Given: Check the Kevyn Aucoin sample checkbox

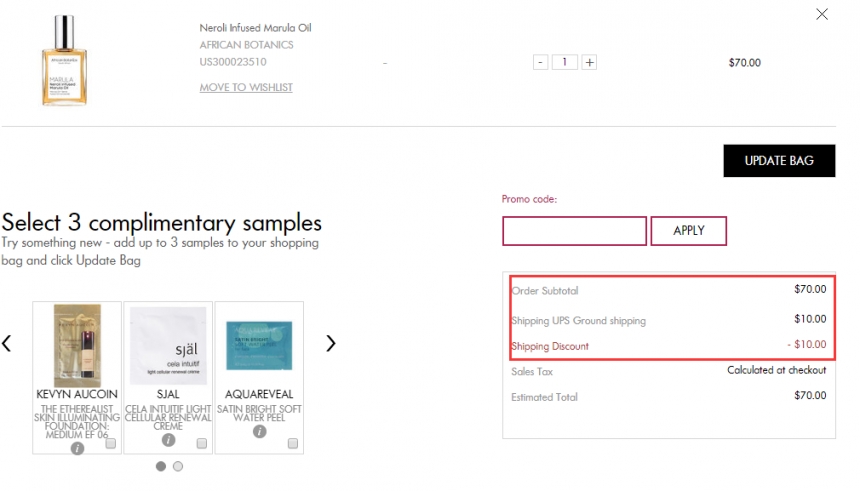Looking at the screenshot, I should 111,443.
